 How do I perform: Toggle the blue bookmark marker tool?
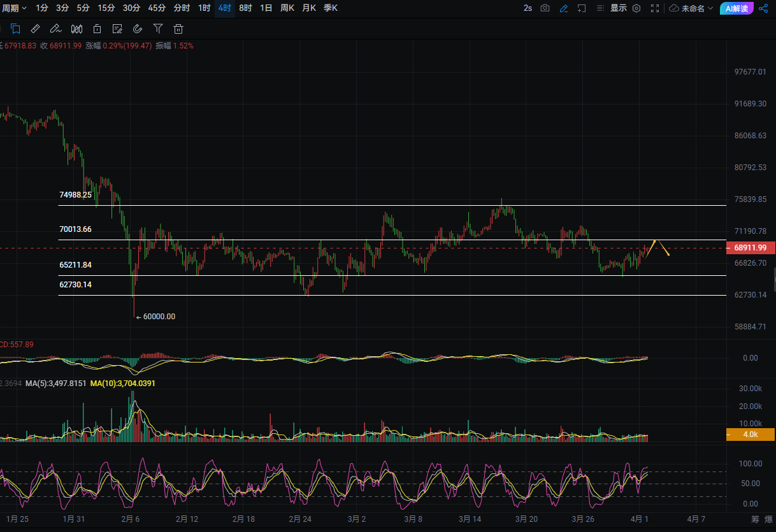15,29
